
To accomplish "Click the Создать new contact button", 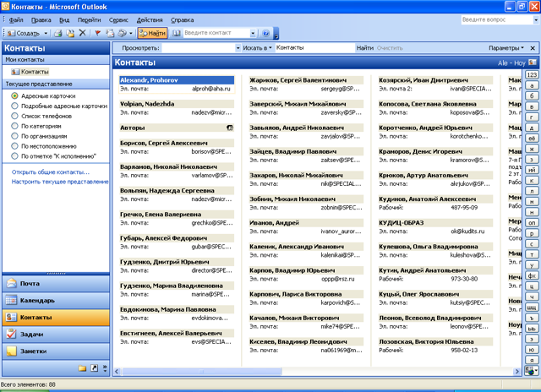I will pyautogui.click(x=24, y=33).
